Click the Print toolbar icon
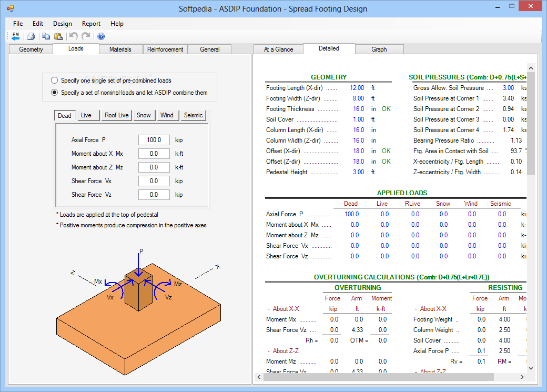 (x=31, y=36)
